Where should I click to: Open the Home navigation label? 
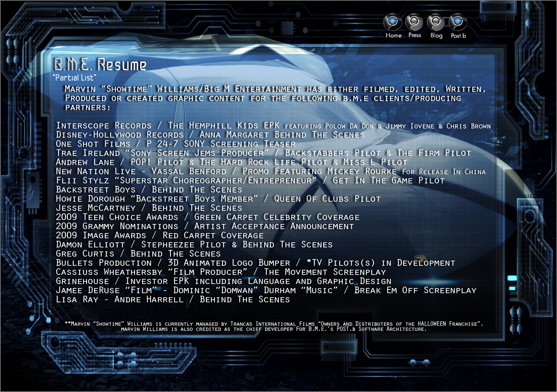[x=394, y=36]
